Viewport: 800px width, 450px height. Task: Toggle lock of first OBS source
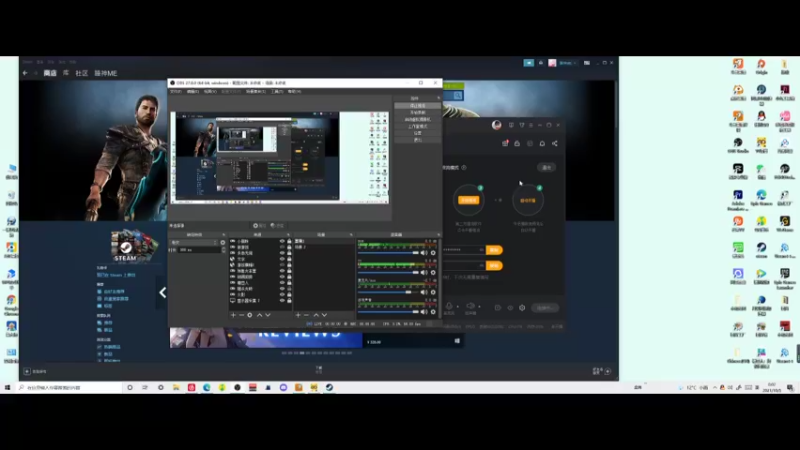pos(289,241)
